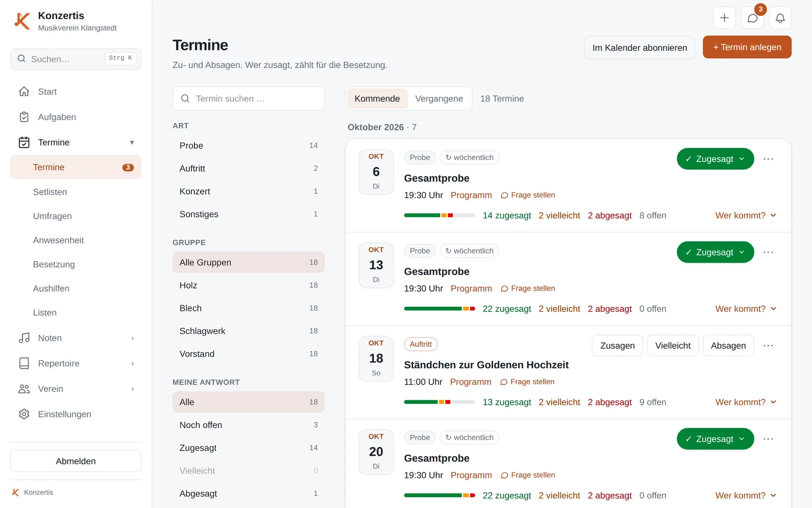Switch to the Vergangene tab
Screen dimensions: 812x508
[x=439, y=99]
